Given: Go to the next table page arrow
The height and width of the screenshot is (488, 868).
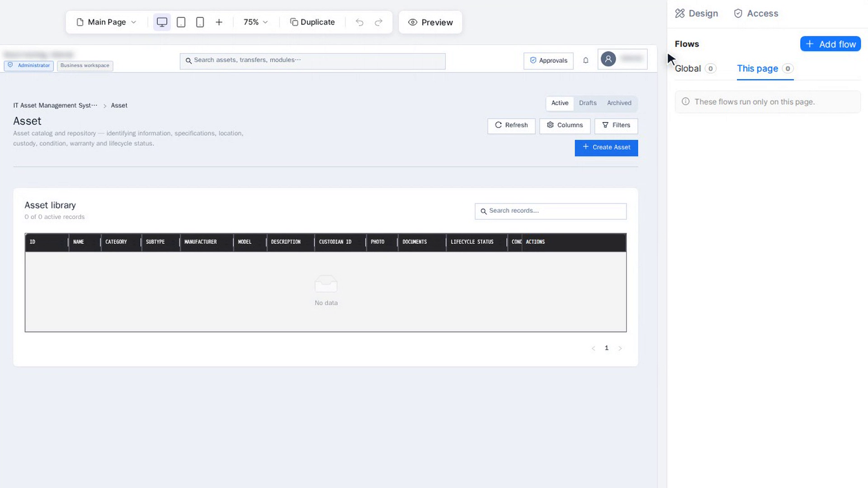Looking at the screenshot, I should [620, 348].
